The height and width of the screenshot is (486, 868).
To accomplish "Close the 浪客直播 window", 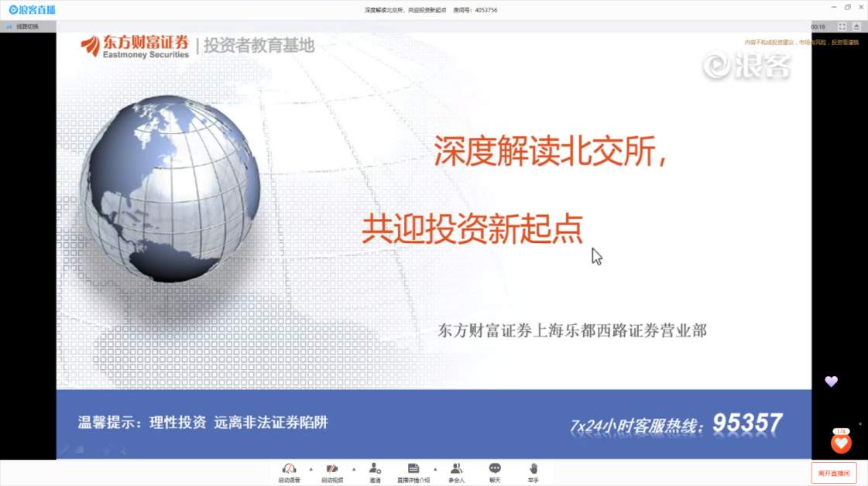I will pos(861,7).
